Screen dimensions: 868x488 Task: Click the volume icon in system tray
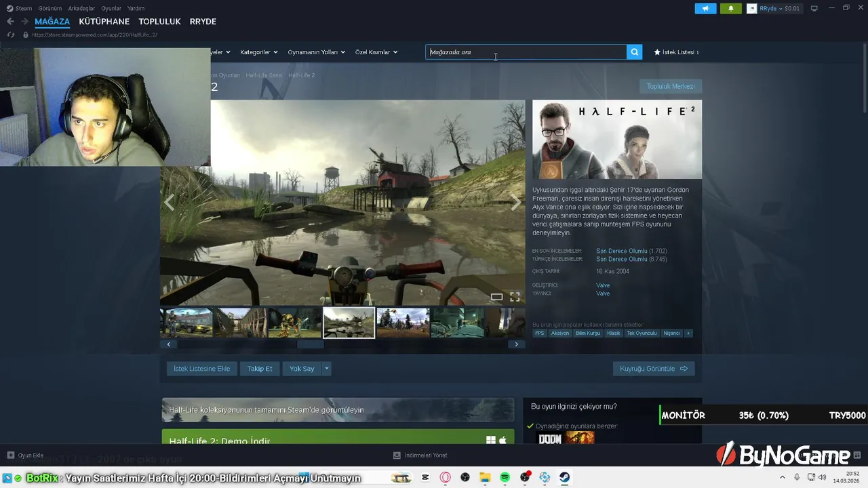point(823,477)
